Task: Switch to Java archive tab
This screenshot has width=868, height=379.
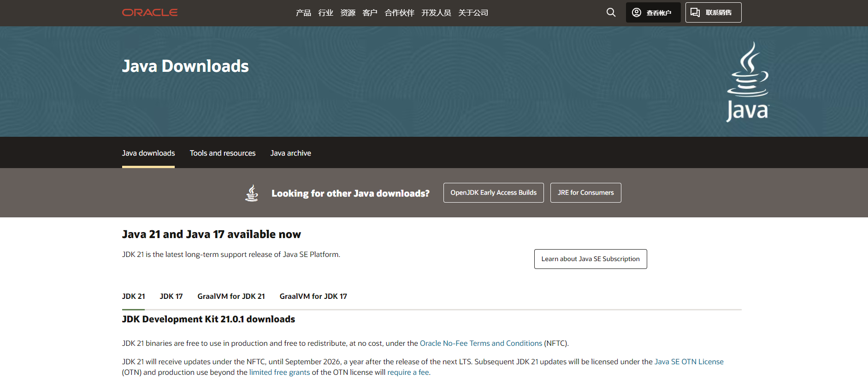Action: [291, 153]
